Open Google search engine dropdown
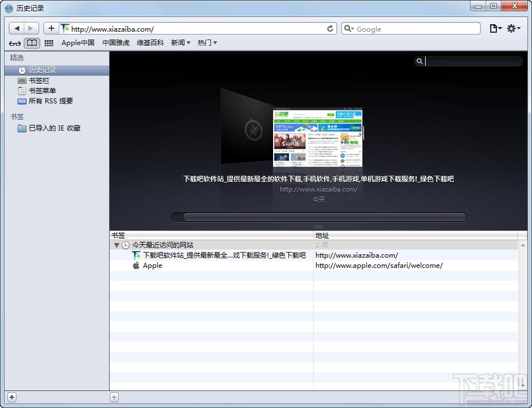Screen dimensions: 532x408 click(349, 29)
